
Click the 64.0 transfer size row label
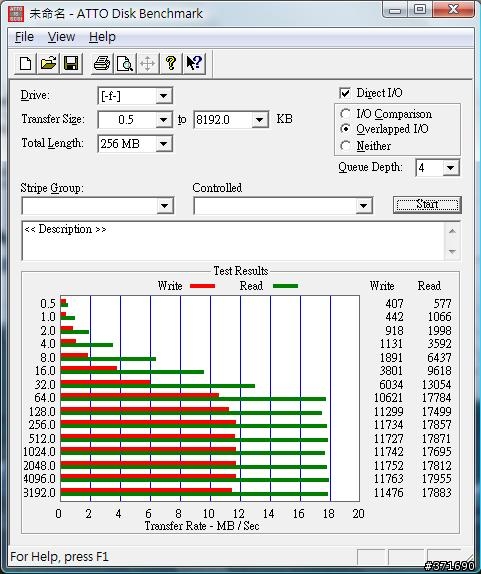[45, 398]
